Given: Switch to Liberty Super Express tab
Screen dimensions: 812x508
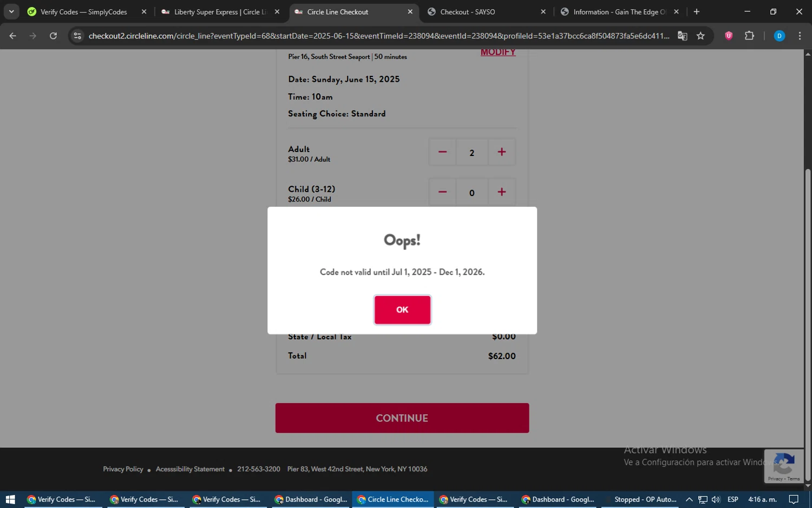Looking at the screenshot, I should [219, 12].
